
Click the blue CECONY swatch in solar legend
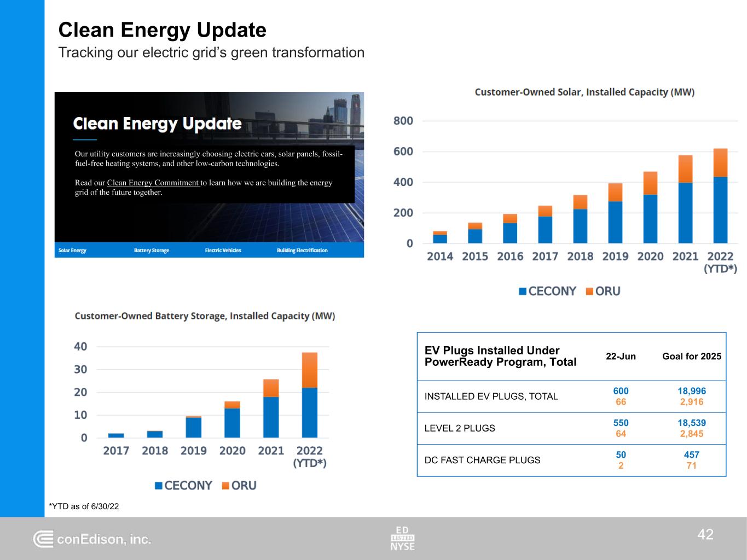[x=523, y=291]
